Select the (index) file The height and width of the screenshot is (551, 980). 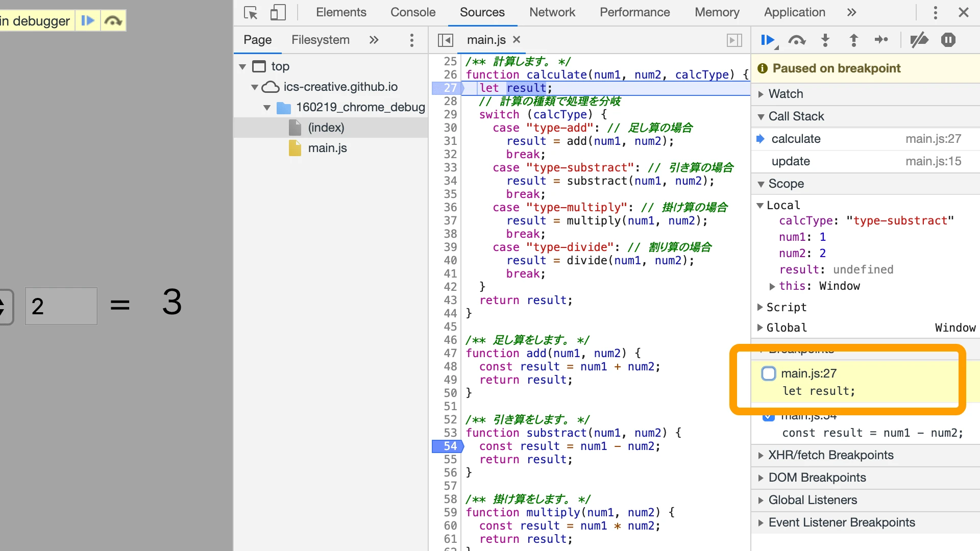(326, 128)
